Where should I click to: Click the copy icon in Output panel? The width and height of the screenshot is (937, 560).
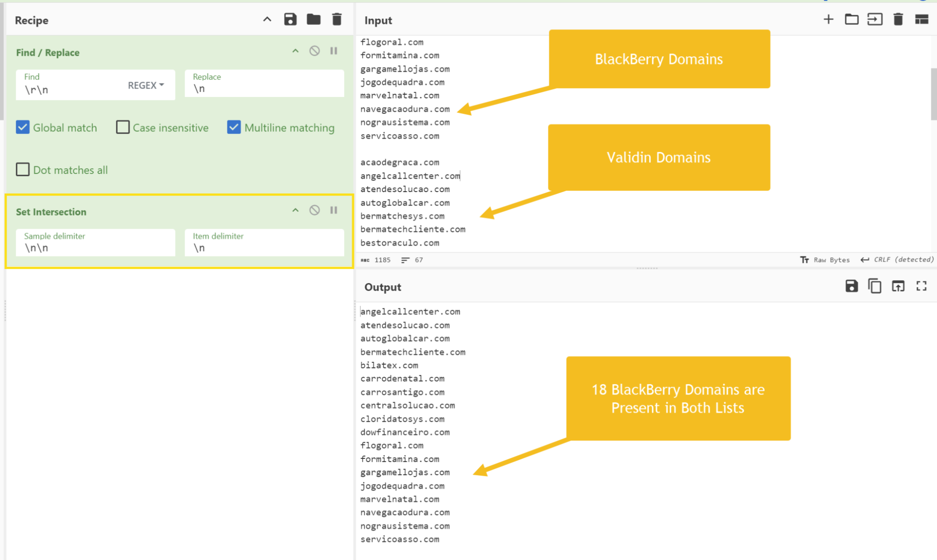tap(874, 287)
